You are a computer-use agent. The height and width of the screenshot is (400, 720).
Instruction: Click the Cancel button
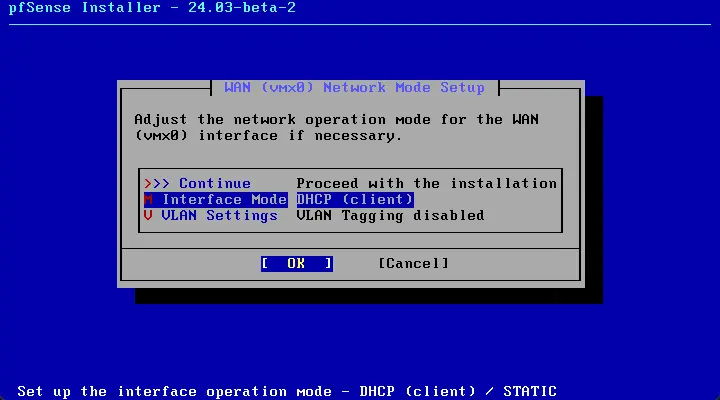413,264
